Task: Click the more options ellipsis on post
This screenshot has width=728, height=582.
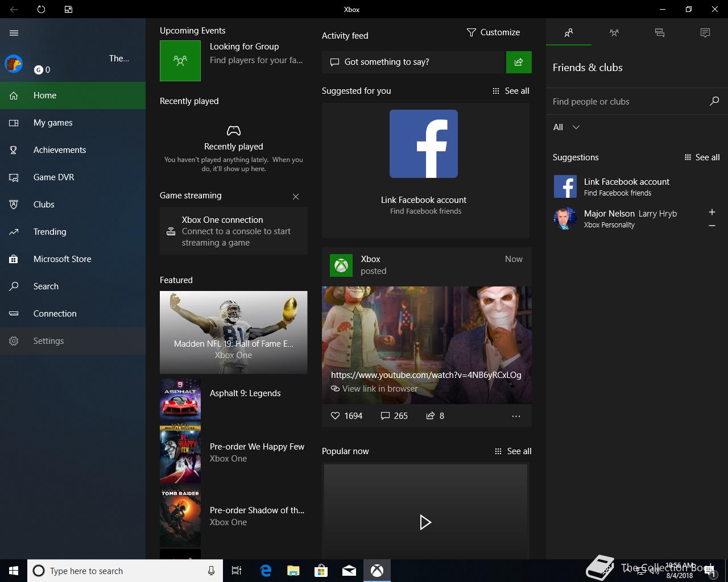Action: [516, 416]
